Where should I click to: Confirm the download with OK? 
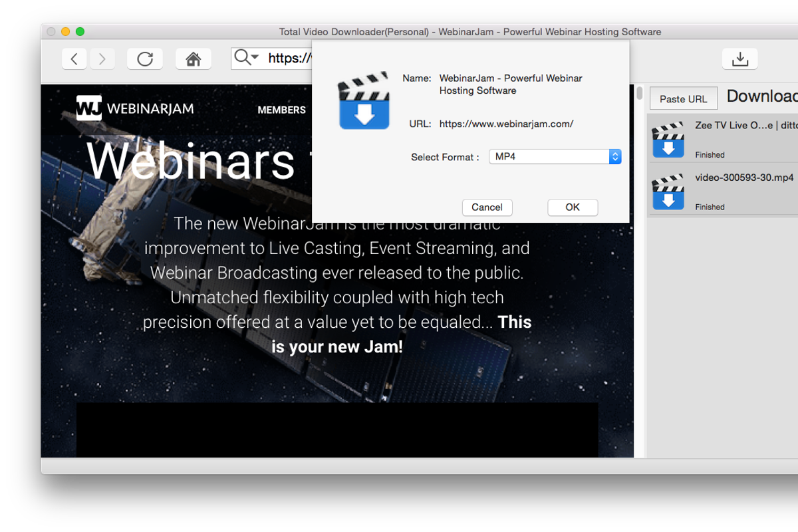(573, 207)
